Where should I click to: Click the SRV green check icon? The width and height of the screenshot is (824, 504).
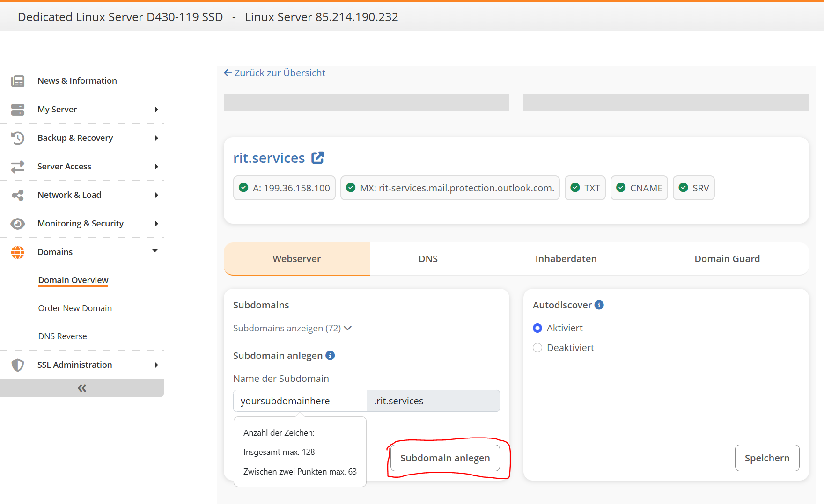click(x=684, y=188)
